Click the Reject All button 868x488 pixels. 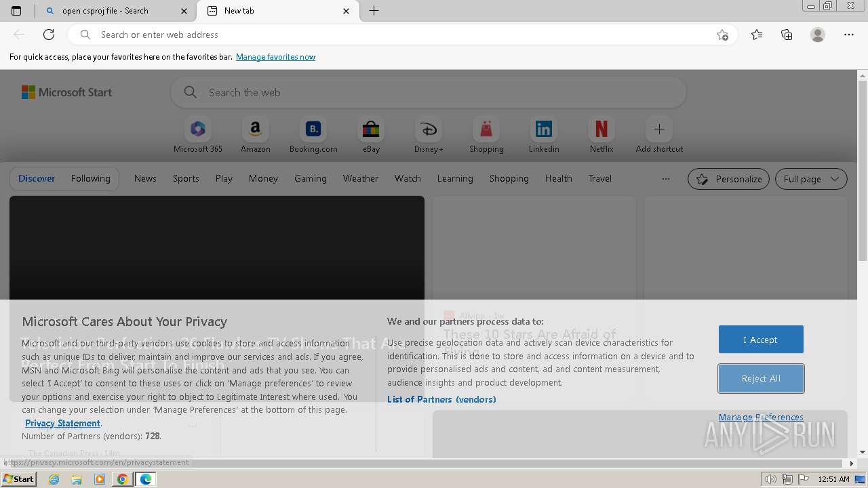pyautogui.click(x=761, y=378)
